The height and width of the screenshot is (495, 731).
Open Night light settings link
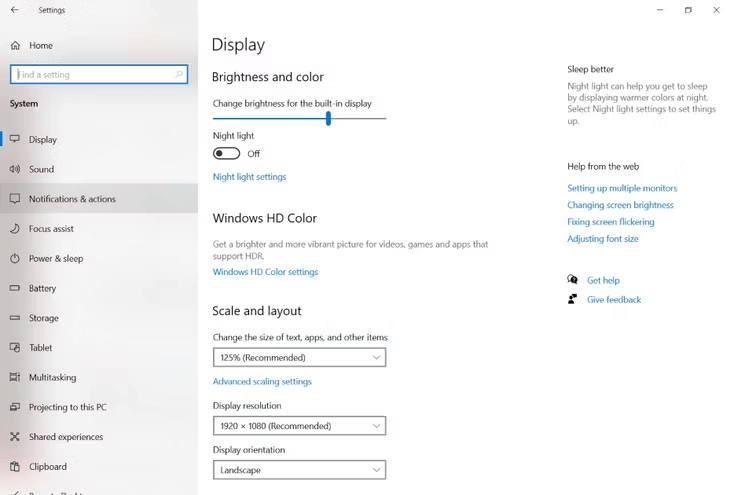(249, 177)
